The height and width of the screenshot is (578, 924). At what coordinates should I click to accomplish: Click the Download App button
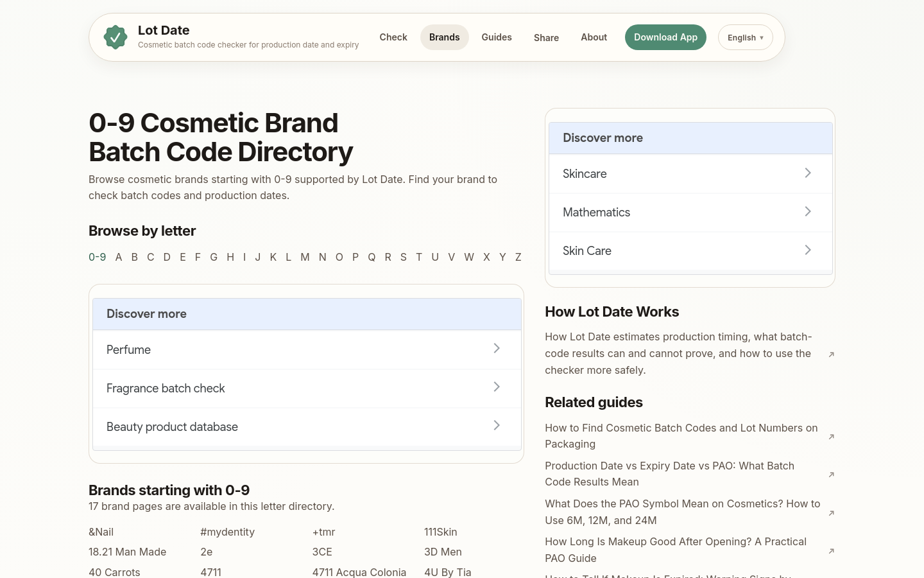665,37
